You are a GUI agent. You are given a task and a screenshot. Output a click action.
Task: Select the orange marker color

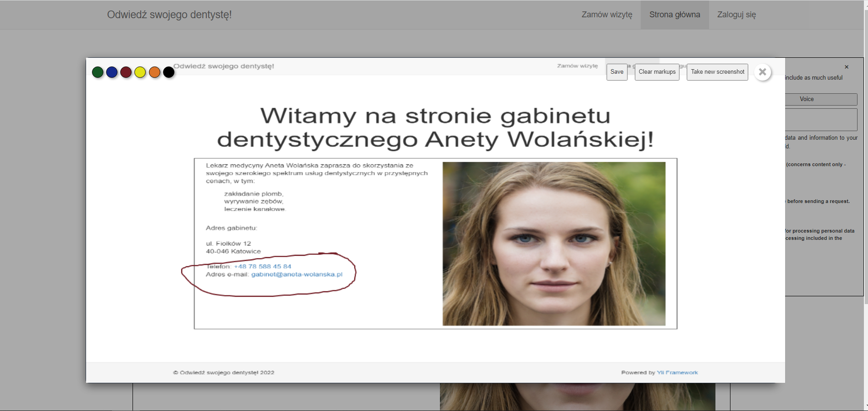[x=154, y=72]
